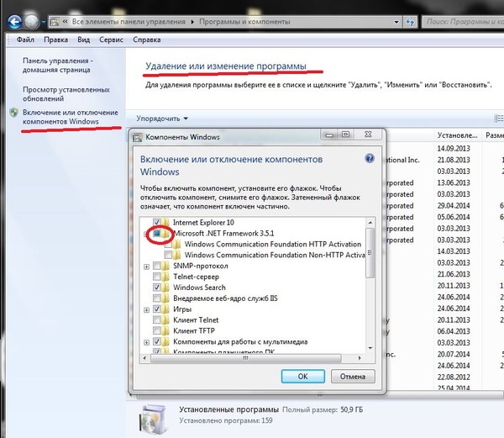
Task: Check the SNMP-протокол checkbox
Action: pyautogui.click(x=157, y=266)
